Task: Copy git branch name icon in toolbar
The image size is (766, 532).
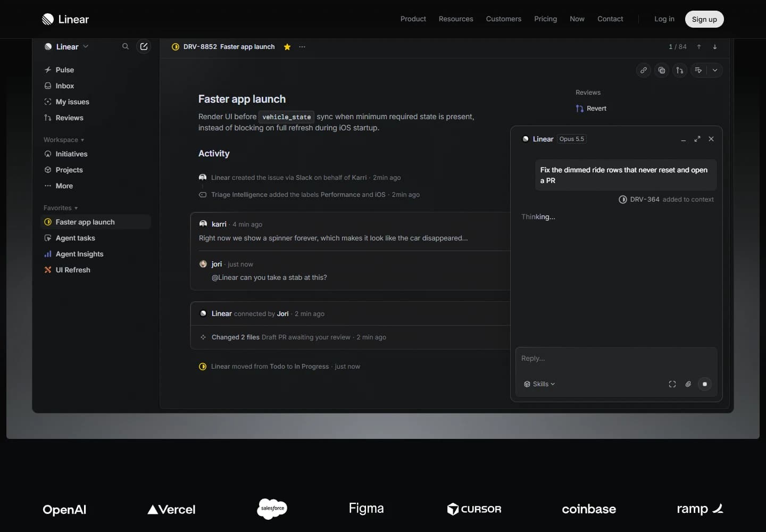Action: coord(680,70)
